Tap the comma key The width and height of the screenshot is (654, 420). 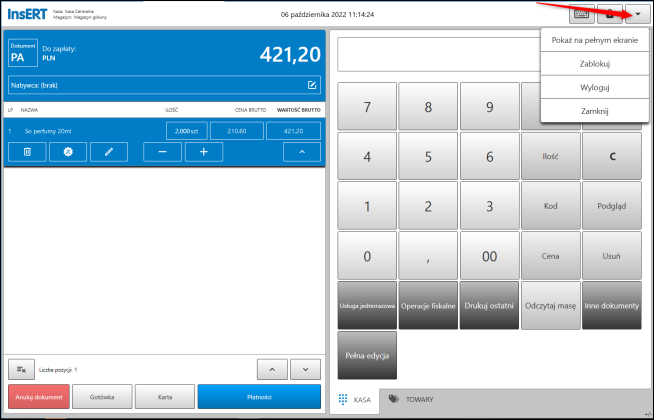pos(428,256)
